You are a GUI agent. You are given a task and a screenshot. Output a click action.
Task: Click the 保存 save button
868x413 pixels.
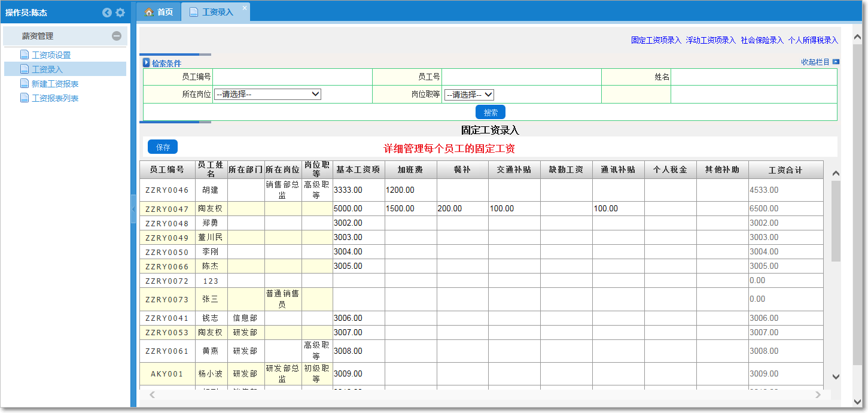coord(162,147)
